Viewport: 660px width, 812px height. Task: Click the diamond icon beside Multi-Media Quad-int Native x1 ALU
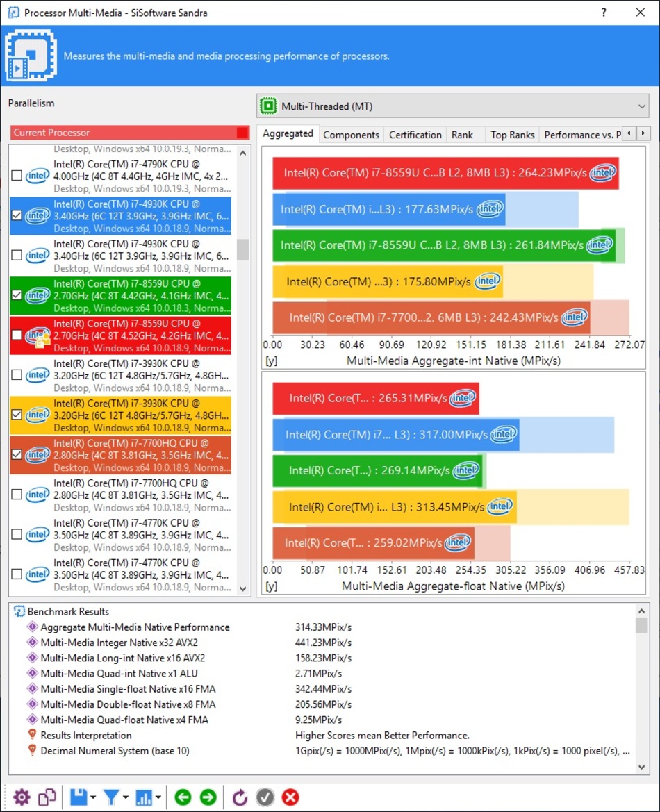(x=32, y=673)
